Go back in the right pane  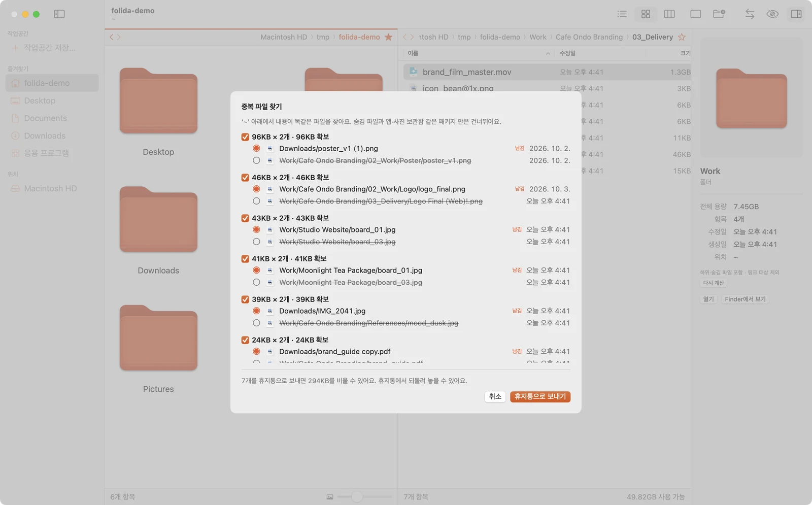coord(405,37)
